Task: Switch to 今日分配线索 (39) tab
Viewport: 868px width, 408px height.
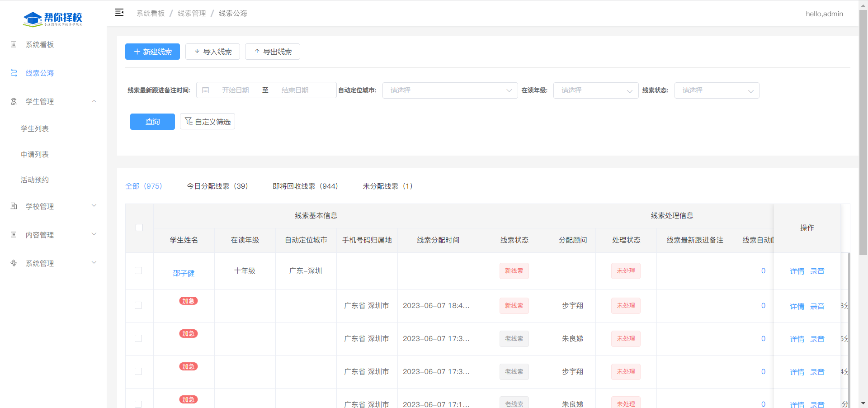Action: coord(217,186)
